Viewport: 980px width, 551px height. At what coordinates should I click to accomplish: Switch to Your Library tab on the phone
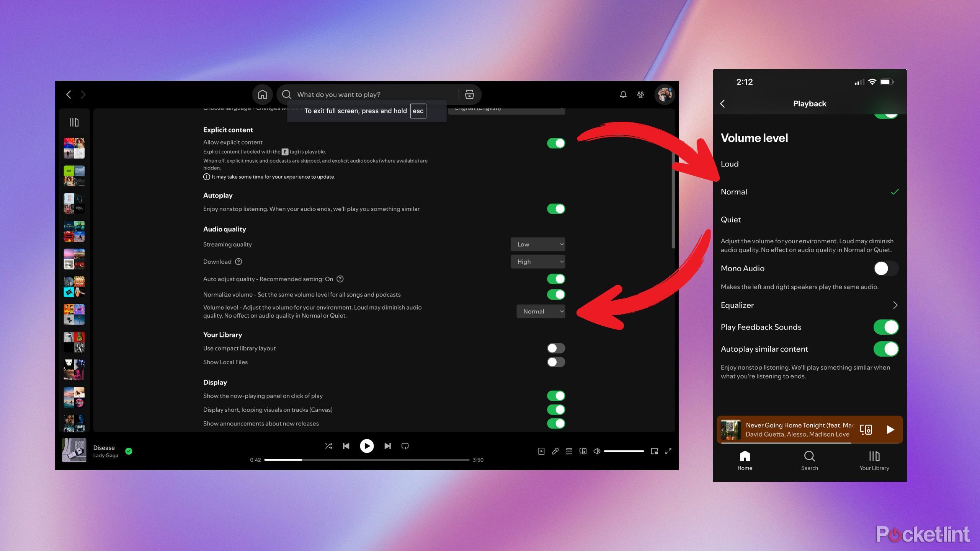[874, 460]
